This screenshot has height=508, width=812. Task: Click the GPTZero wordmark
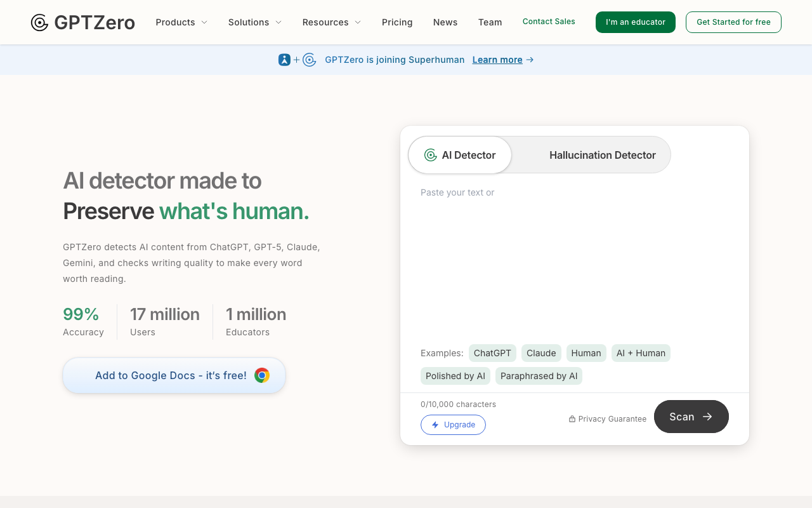(95, 23)
